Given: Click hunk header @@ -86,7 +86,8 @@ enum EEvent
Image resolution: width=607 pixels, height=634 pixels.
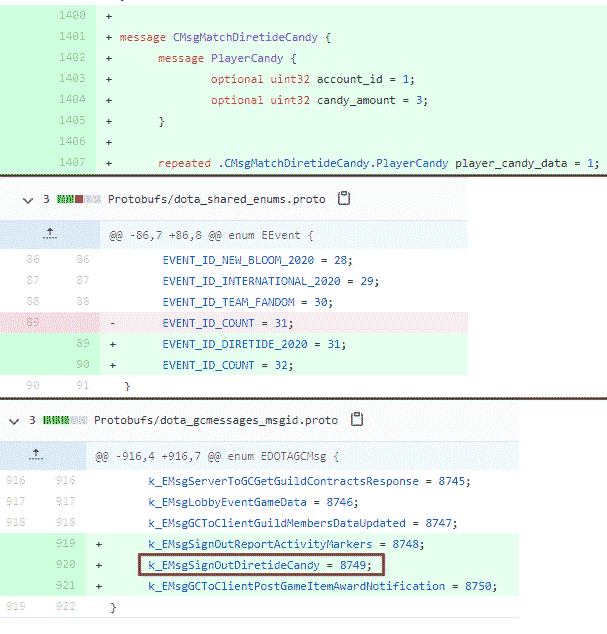Looking at the screenshot, I should coord(211,235).
